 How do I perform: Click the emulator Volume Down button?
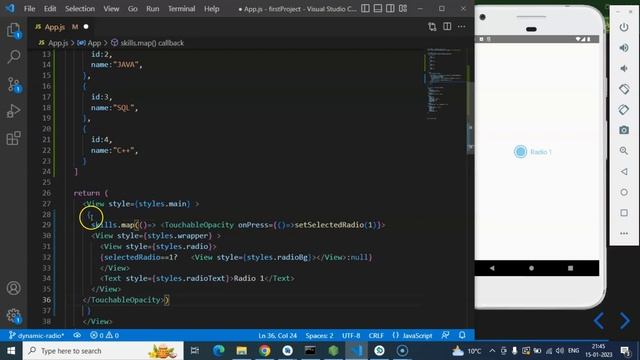tap(624, 68)
